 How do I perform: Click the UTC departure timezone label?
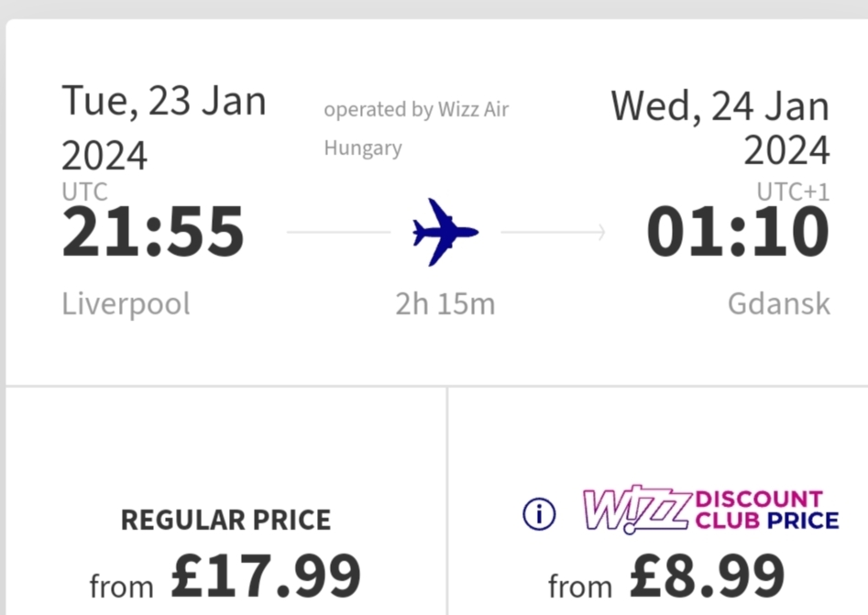pyautogui.click(x=84, y=192)
